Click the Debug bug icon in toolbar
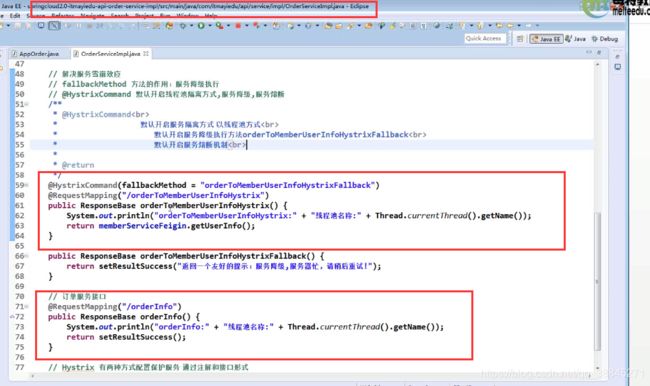The height and width of the screenshot is (386, 650). [x=183, y=26]
